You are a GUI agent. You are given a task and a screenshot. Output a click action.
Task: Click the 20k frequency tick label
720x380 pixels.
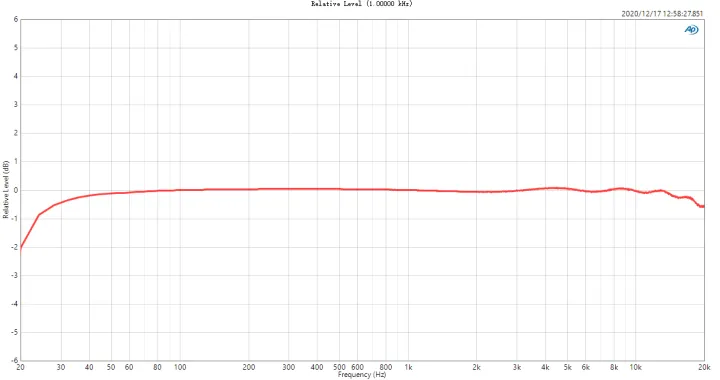(704, 367)
